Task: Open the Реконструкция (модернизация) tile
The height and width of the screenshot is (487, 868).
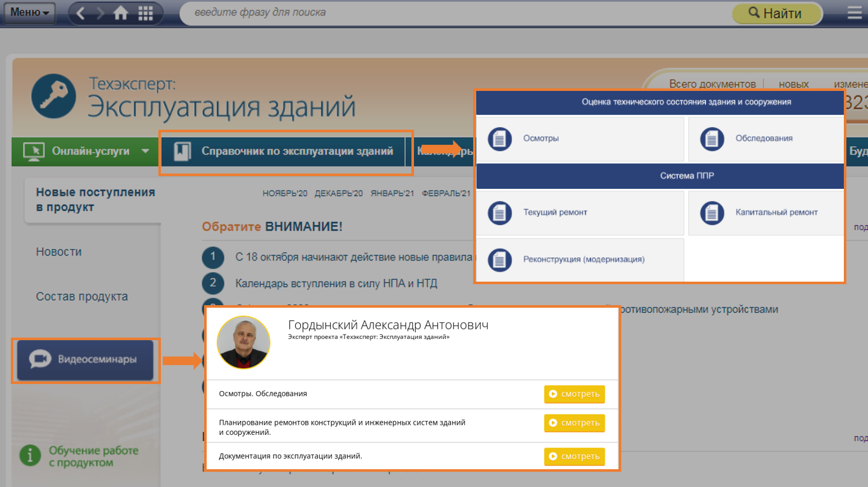Action: tap(580, 260)
